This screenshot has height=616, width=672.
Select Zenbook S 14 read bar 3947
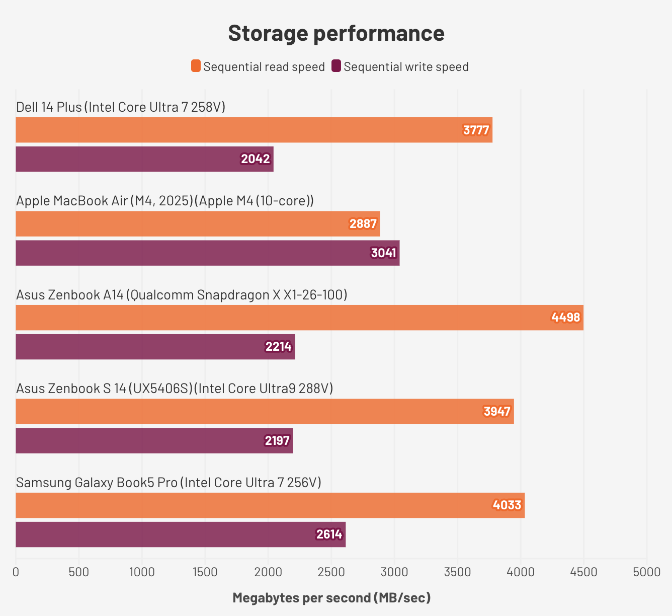(x=265, y=412)
